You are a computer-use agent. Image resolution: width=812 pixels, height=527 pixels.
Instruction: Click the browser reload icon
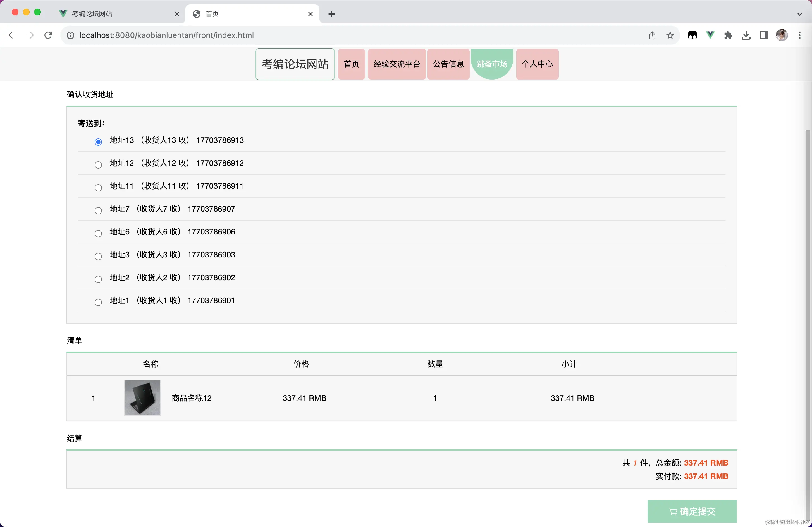click(48, 35)
